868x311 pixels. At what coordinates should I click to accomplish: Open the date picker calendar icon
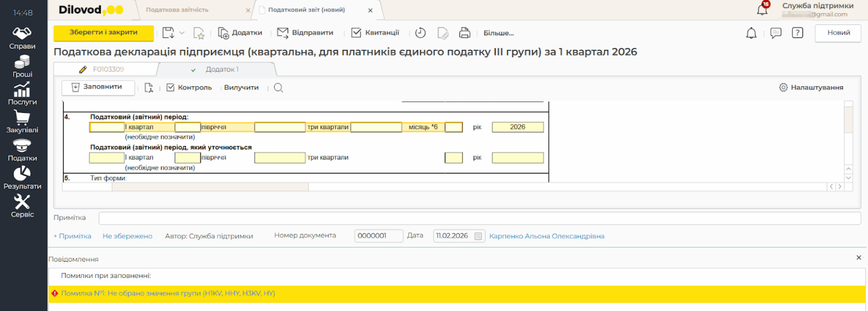[478, 236]
